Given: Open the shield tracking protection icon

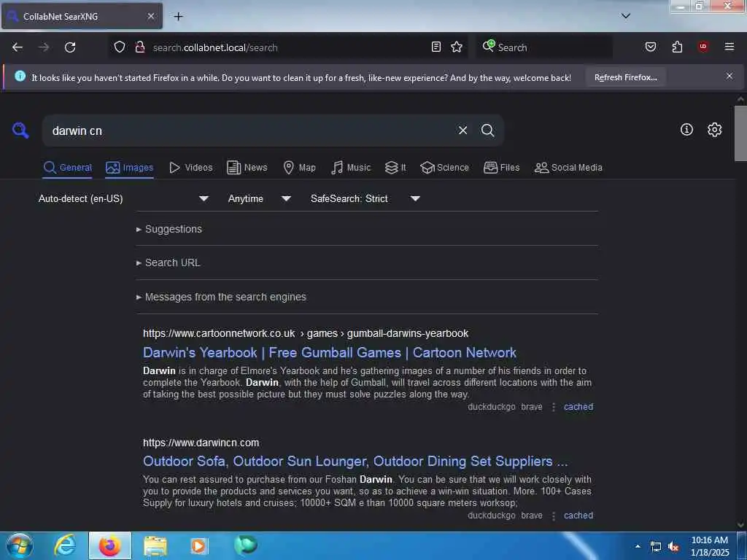Looking at the screenshot, I should point(119,47).
